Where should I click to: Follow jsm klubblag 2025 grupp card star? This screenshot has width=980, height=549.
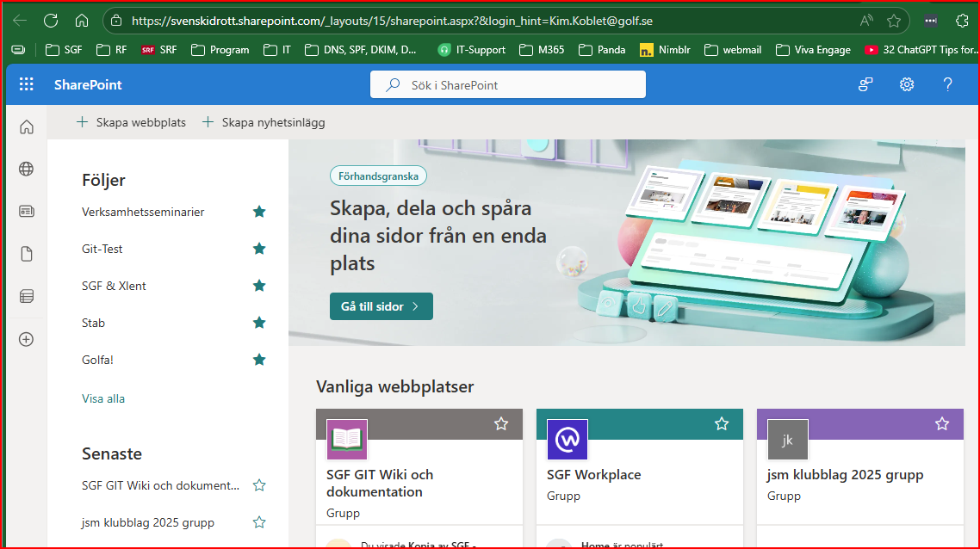point(942,424)
